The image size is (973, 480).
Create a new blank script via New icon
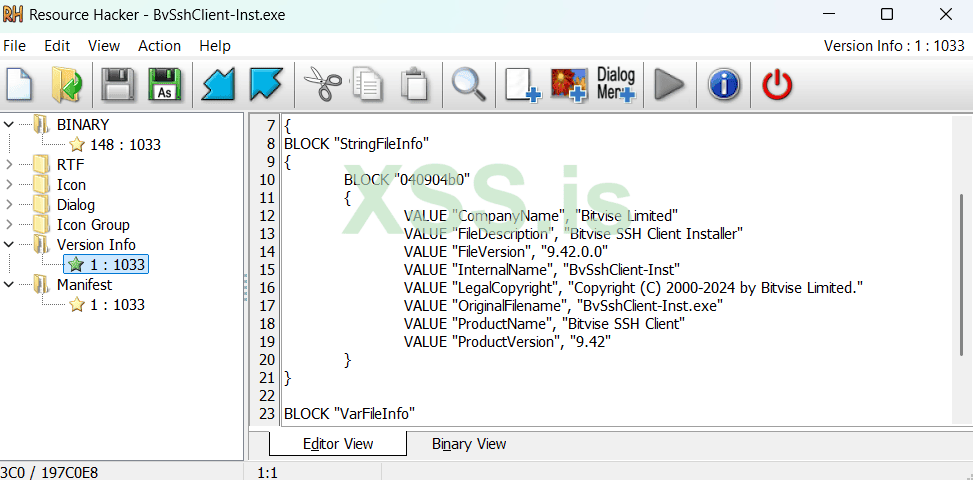click(x=19, y=84)
